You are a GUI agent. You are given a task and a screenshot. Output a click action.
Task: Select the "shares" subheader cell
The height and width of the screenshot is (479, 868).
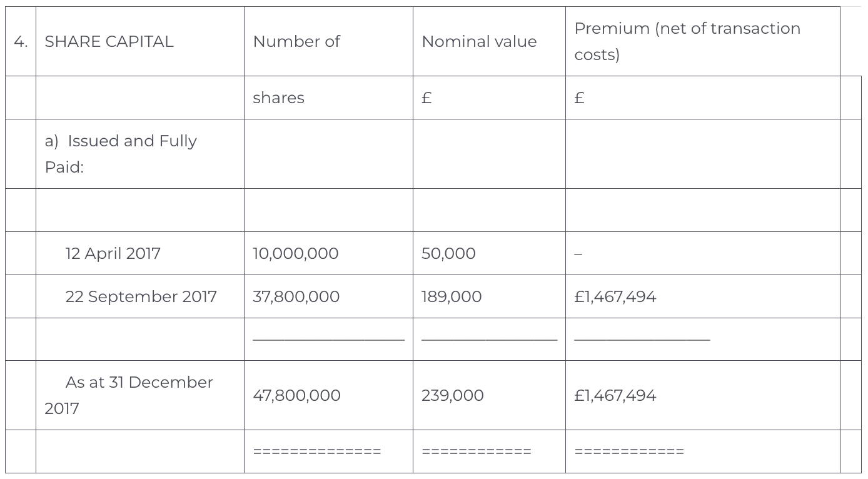pos(278,98)
